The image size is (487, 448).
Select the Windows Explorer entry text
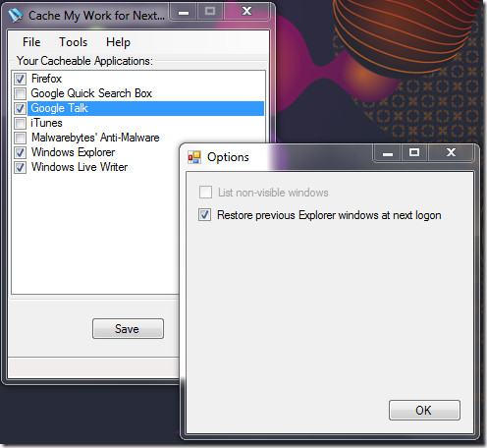click(x=73, y=152)
